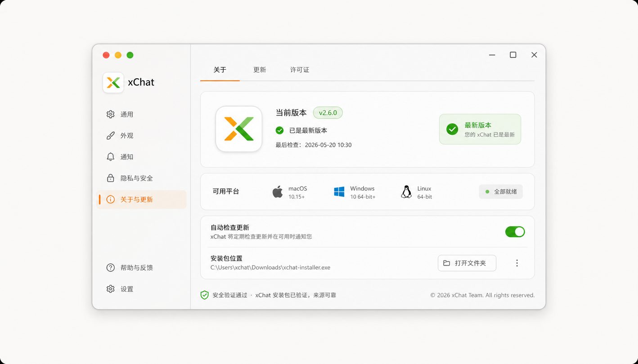Click the 关于与更新 info icon
This screenshot has width=638, height=364.
click(110, 200)
